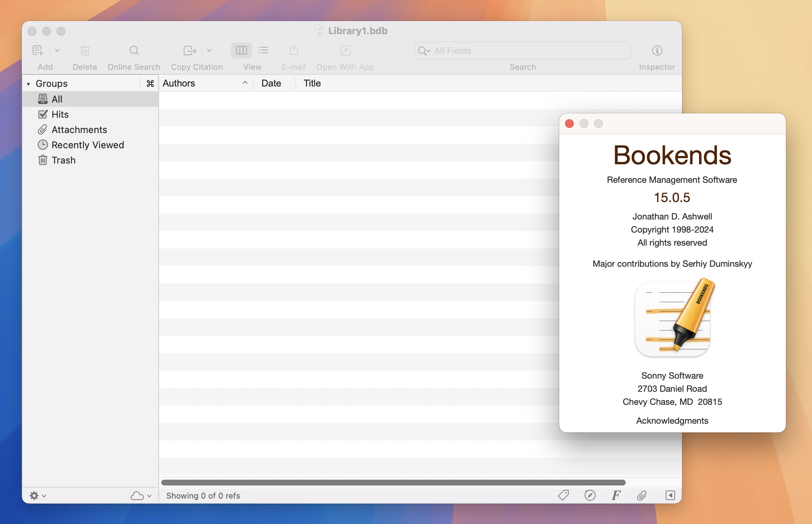
Task: Select the Trash group
Action: click(90, 160)
